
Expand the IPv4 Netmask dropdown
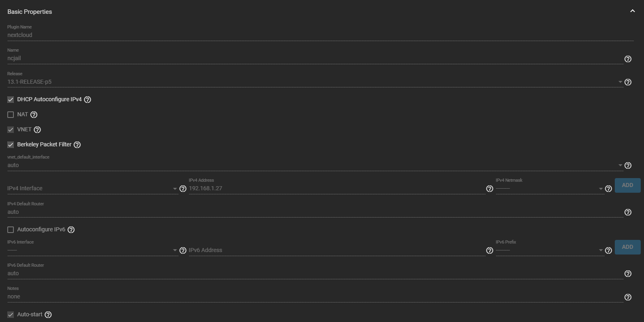tap(549, 189)
